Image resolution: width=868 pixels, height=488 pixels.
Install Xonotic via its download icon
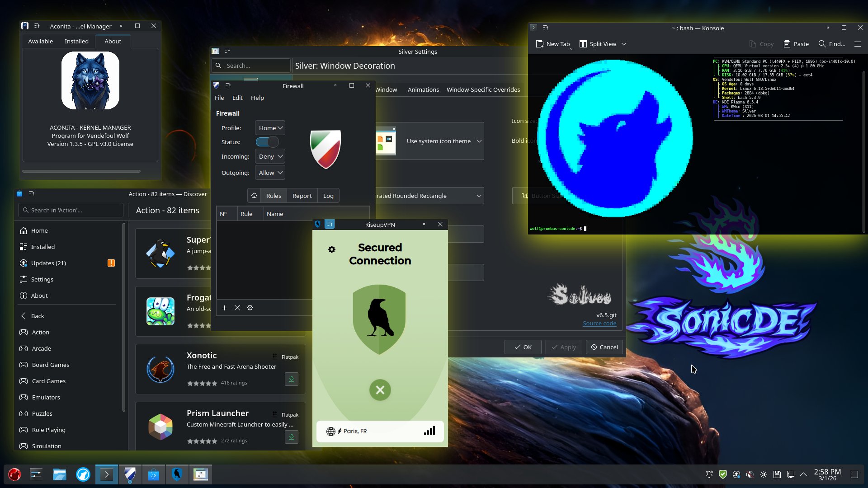click(292, 379)
